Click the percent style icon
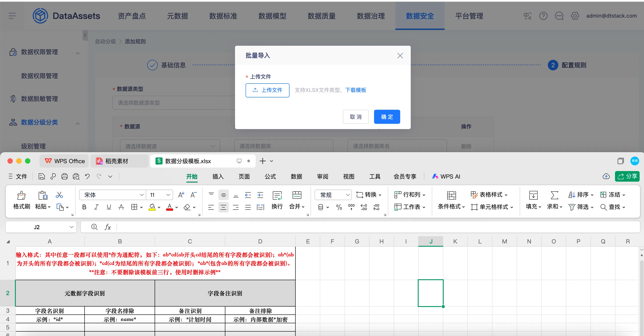The width and height of the screenshot is (644, 336). pos(339,207)
